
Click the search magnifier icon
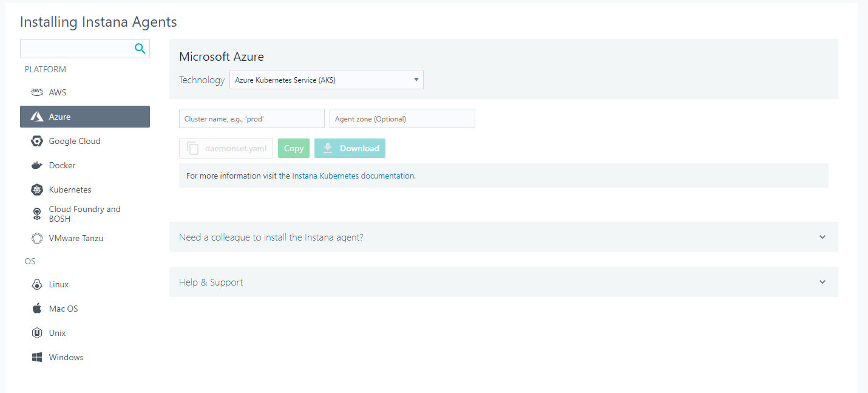pyautogui.click(x=140, y=49)
